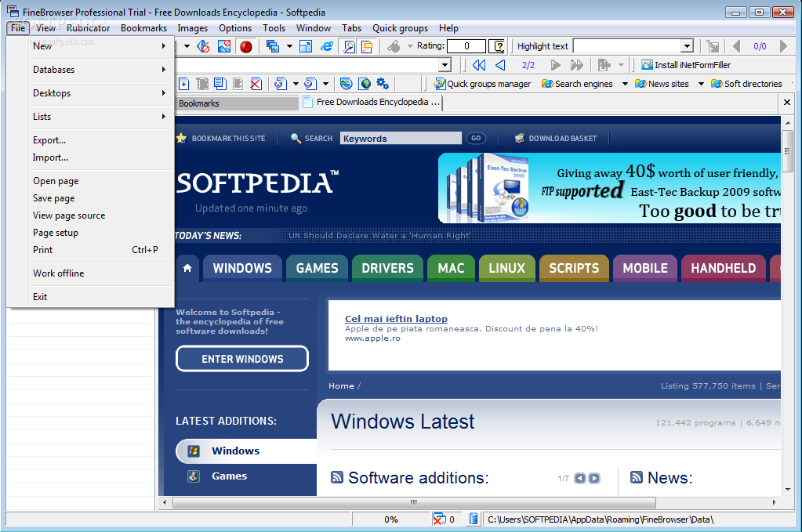Select Save page menu item

pyautogui.click(x=91, y=198)
